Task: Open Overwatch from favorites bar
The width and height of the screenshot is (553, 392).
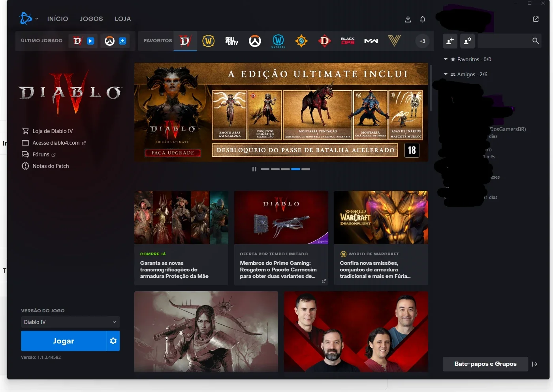Action: point(255,41)
